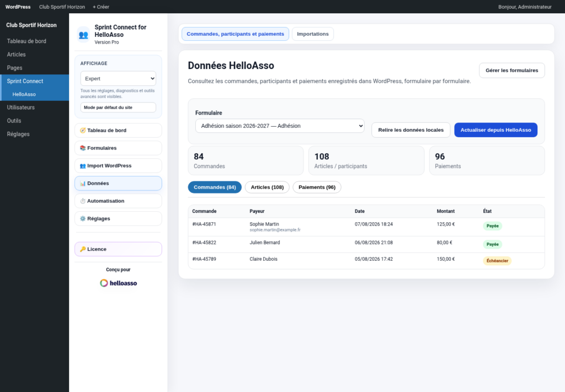
Task: Click the État column header
Action: pos(487,211)
